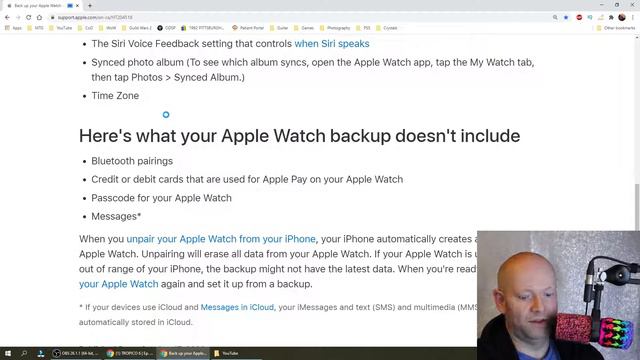Open the 1992 PITTSBURGH bookmark
The width and height of the screenshot is (640, 360).
point(203,28)
